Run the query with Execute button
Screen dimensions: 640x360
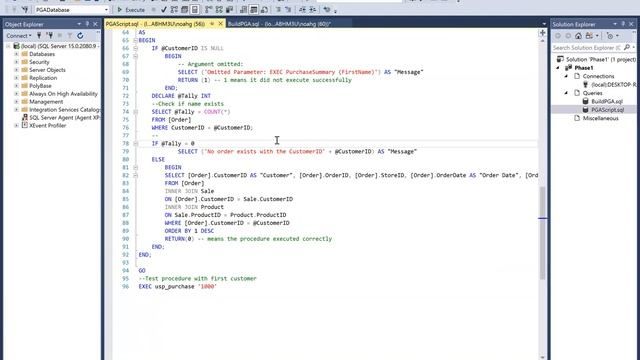[x=131, y=9]
